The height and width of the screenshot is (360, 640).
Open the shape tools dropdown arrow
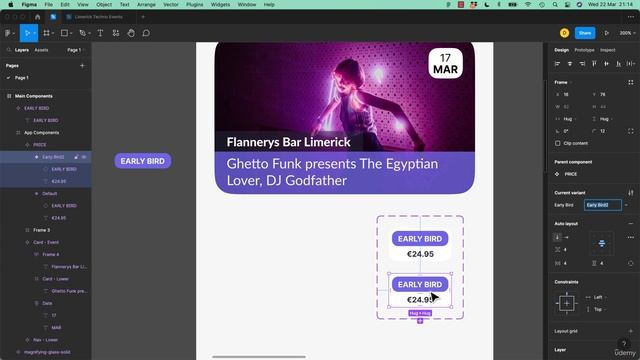click(x=71, y=33)
